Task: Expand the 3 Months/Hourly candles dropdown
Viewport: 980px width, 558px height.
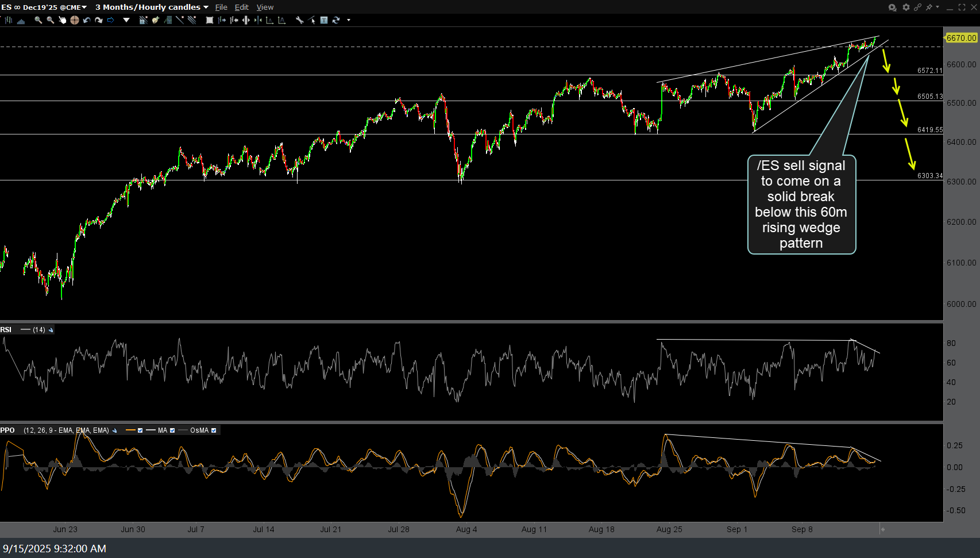Action: 152,7
